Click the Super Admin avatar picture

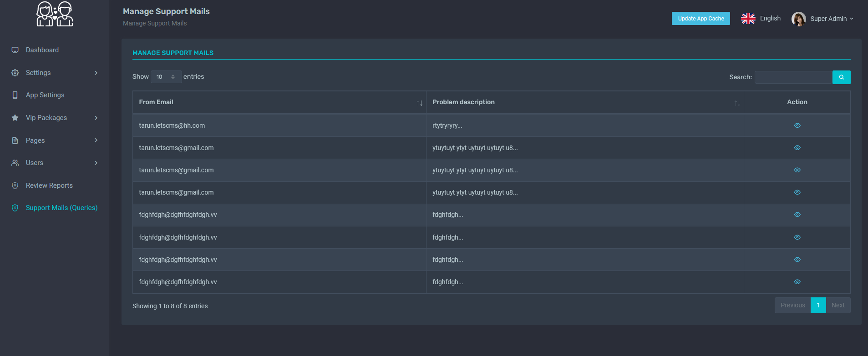[x=798, y=19]
